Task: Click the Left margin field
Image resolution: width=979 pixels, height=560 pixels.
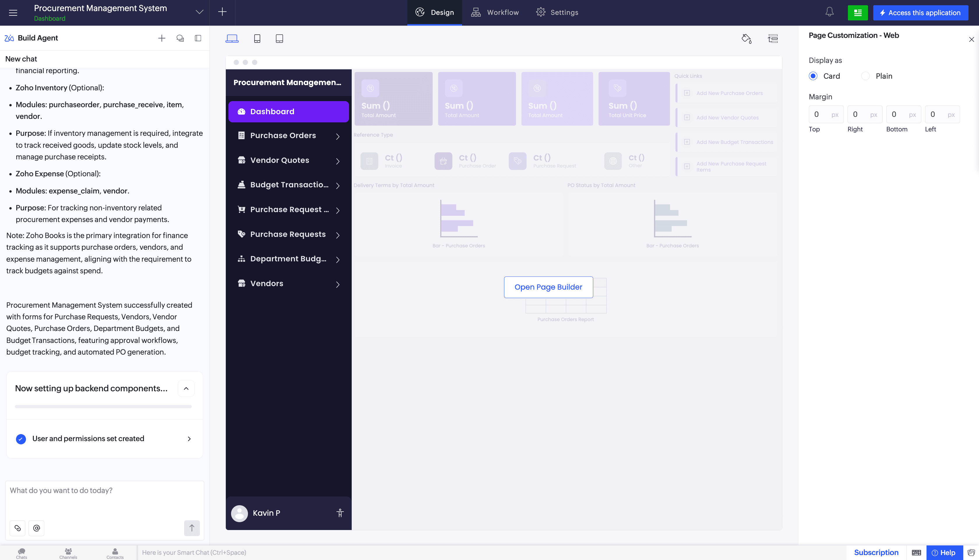Action: [x=943, y=115]
